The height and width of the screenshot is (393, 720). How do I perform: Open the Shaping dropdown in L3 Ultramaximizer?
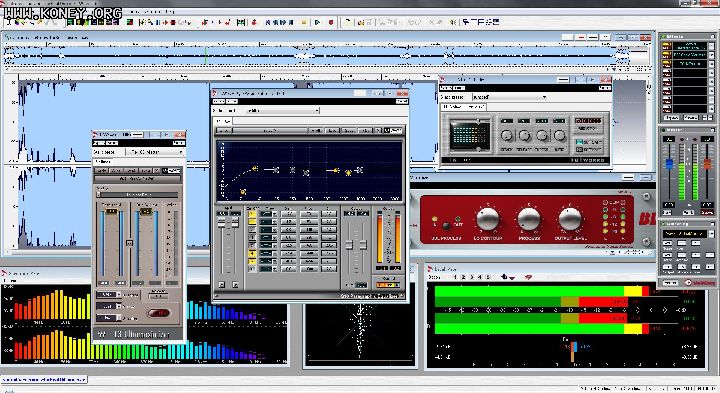tap(109, 317)
